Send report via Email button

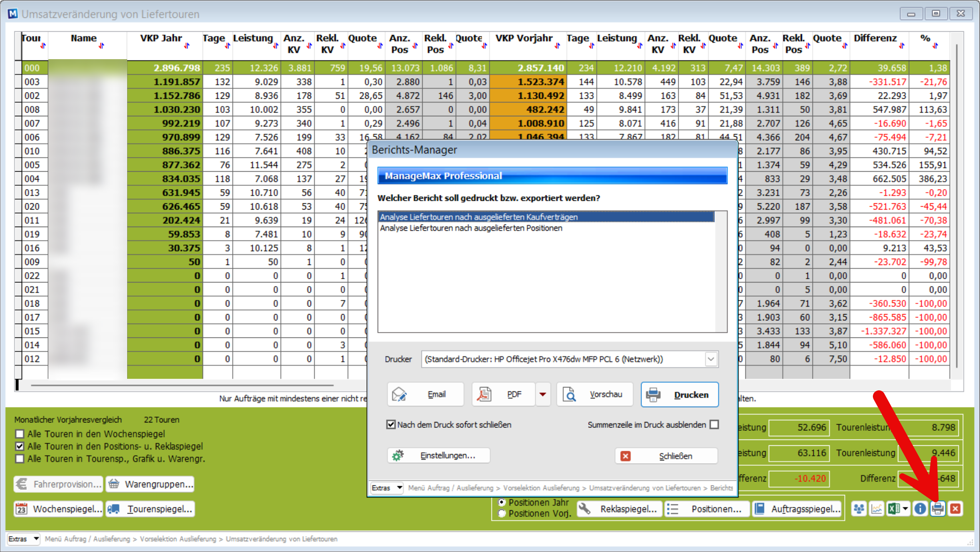pyautogui.click(x=425, y=394)
